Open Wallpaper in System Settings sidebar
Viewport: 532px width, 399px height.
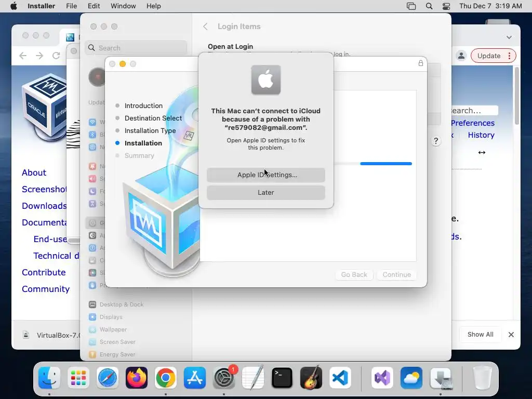(x=108, y=329)
